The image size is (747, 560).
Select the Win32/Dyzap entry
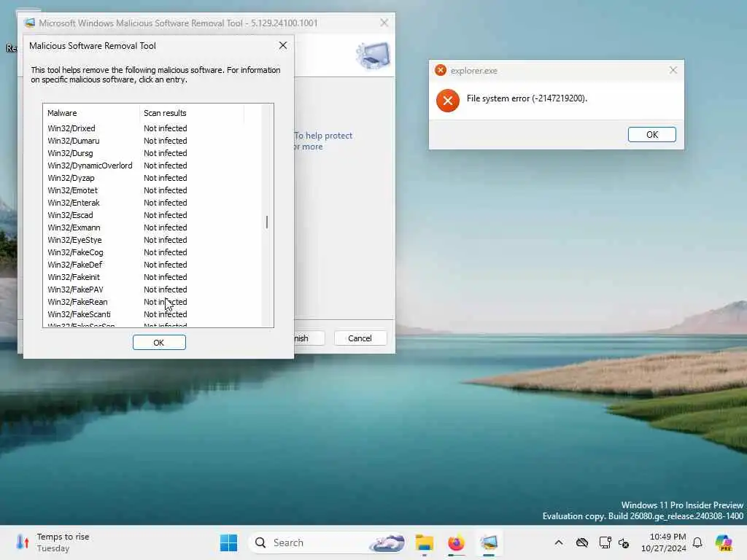pyautogui.click(x=71, y=178)
